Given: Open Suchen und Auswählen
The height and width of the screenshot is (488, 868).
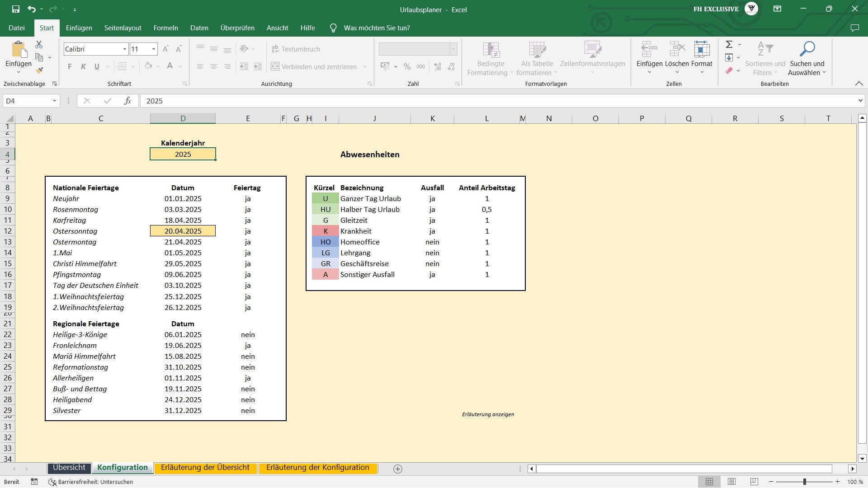Looking at the screenshot, I should click(x=807, y=58).
